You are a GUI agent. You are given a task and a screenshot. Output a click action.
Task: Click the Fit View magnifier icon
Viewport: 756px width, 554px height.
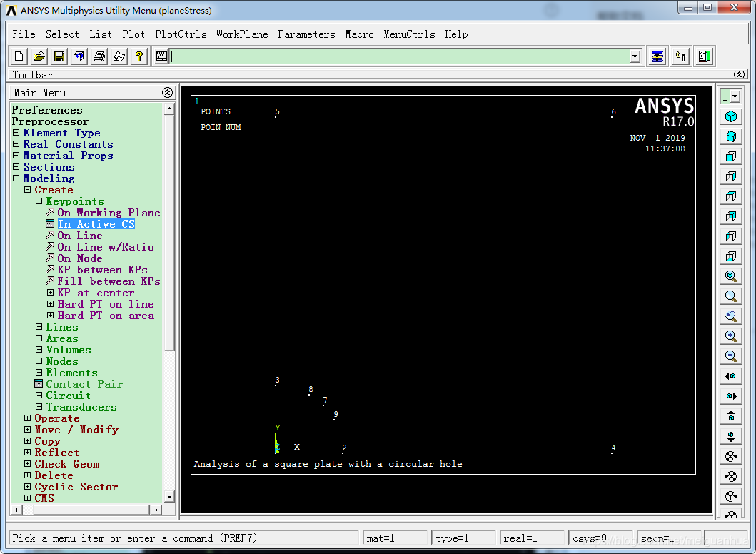click(x=730, y=276)
